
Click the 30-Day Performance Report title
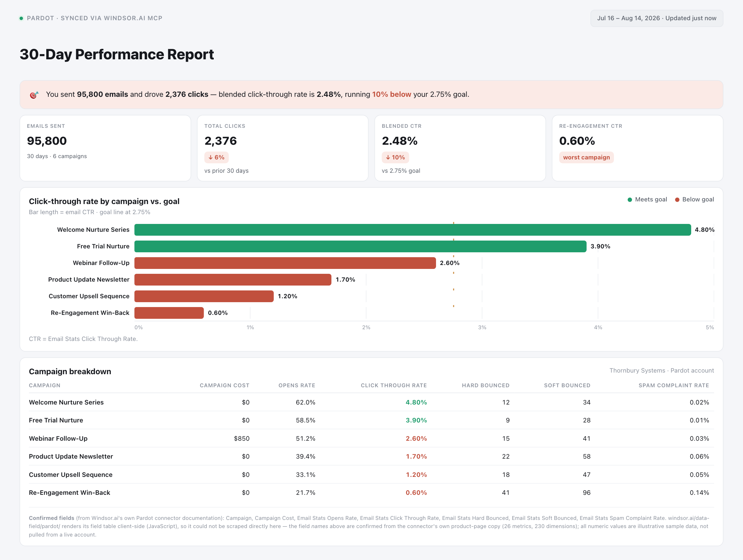point(117,55)
